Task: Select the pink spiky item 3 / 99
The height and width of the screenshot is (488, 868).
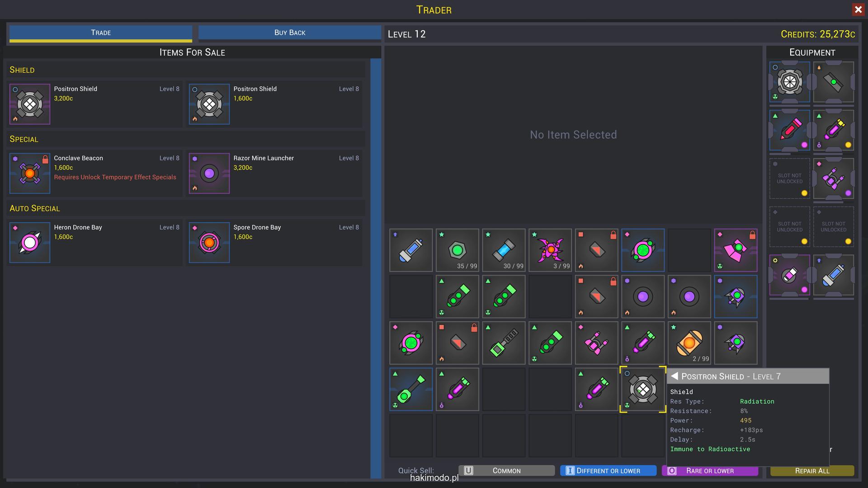Action: [550, 250]
